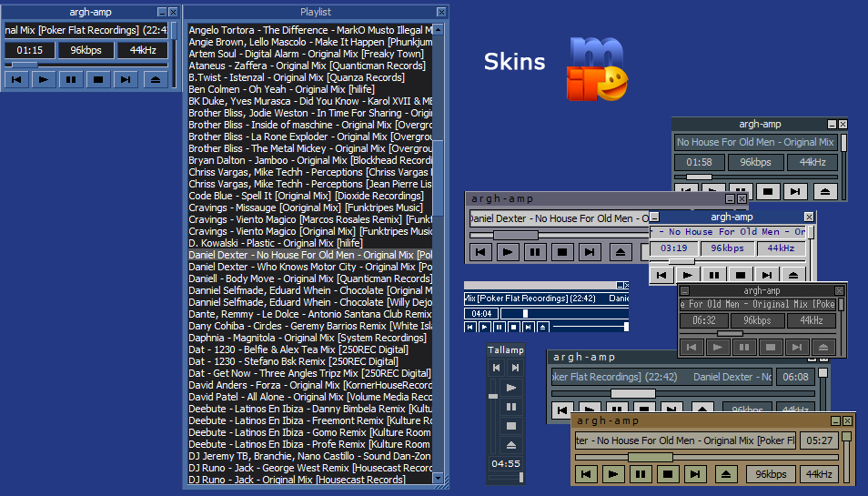Pause the grey 'Daniel Dexter' titled player
This screenshot has width=868, height=496.
point(535,252)
